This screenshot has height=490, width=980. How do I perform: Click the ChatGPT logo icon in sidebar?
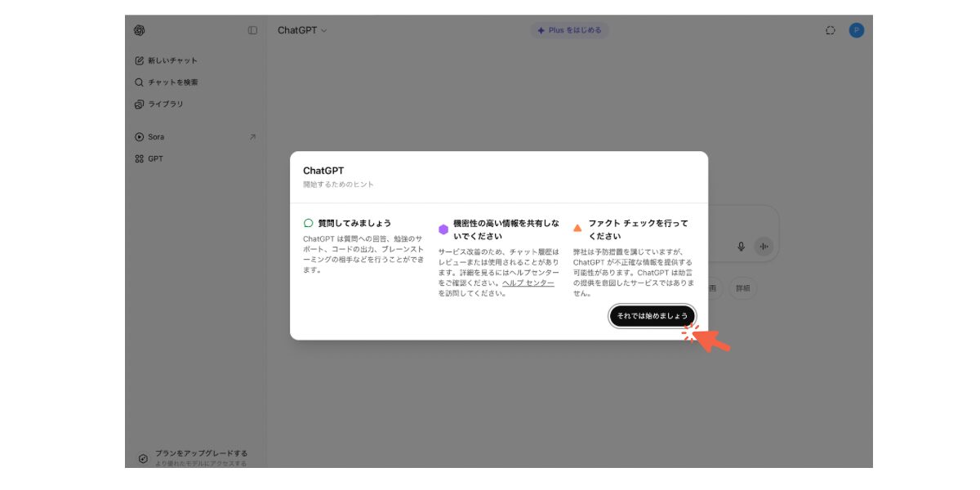pyautogui.click(x=140, y=30)
